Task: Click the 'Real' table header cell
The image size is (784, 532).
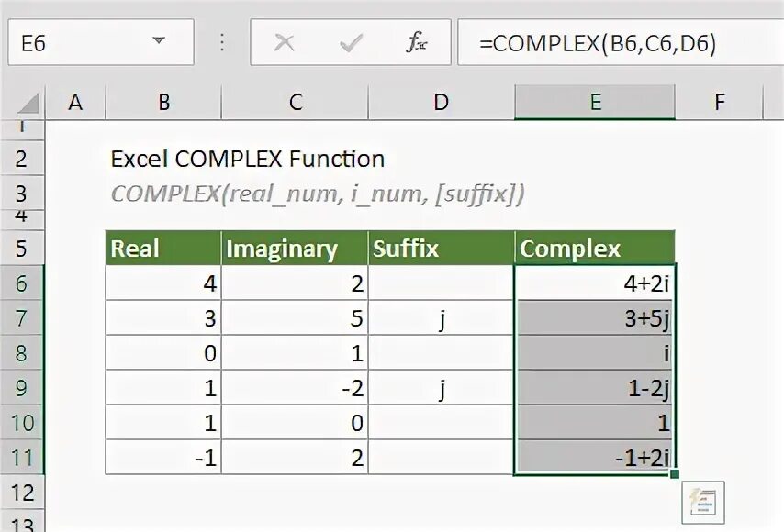Action: pos(163,248)
